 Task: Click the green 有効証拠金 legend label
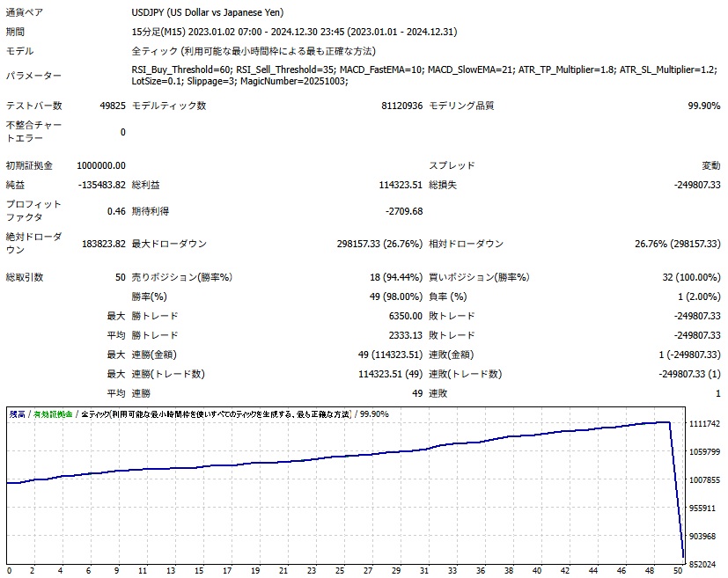[x=52, y=413]
